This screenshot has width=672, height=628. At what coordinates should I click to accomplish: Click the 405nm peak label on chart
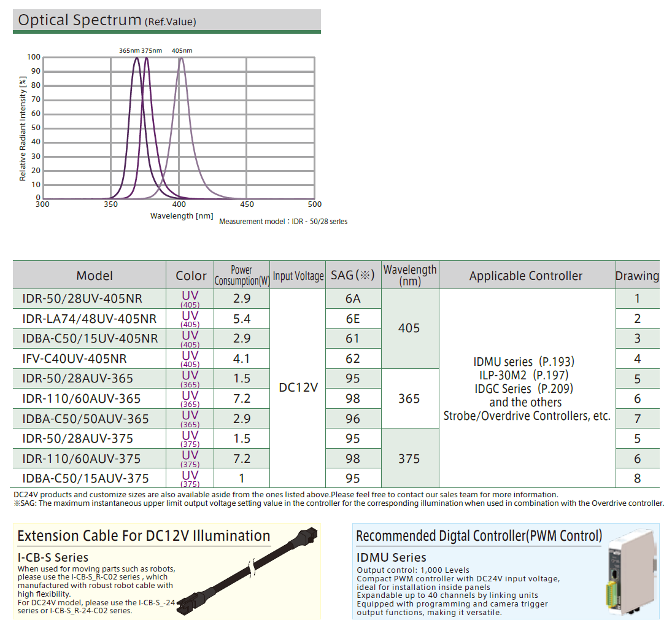182,50
